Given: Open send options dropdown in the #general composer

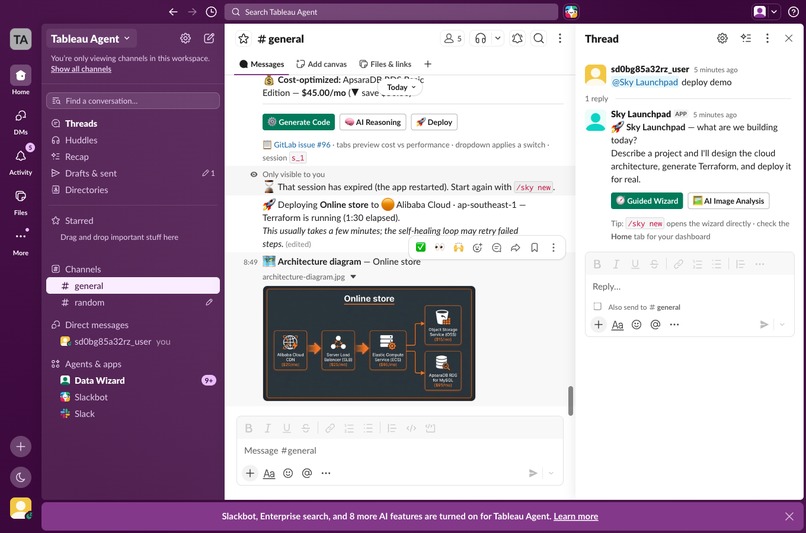Looking at the screenshot, I should (551, 473).
